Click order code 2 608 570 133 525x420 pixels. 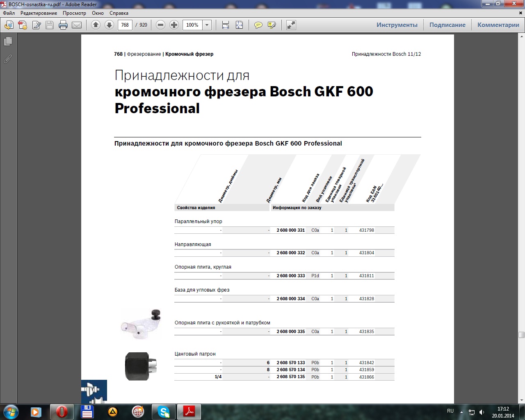[x=291, y=363]
